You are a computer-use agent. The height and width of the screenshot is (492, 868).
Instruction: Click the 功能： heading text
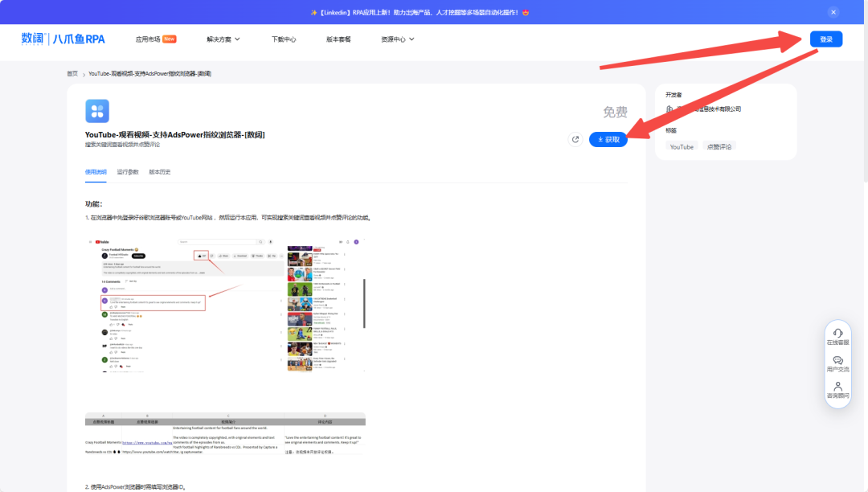94,204
